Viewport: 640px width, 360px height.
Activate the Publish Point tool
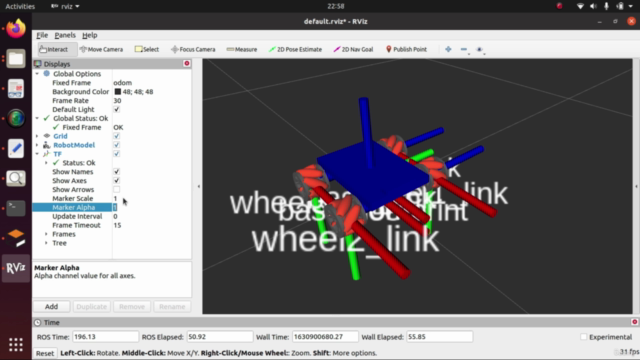(406, 49)
